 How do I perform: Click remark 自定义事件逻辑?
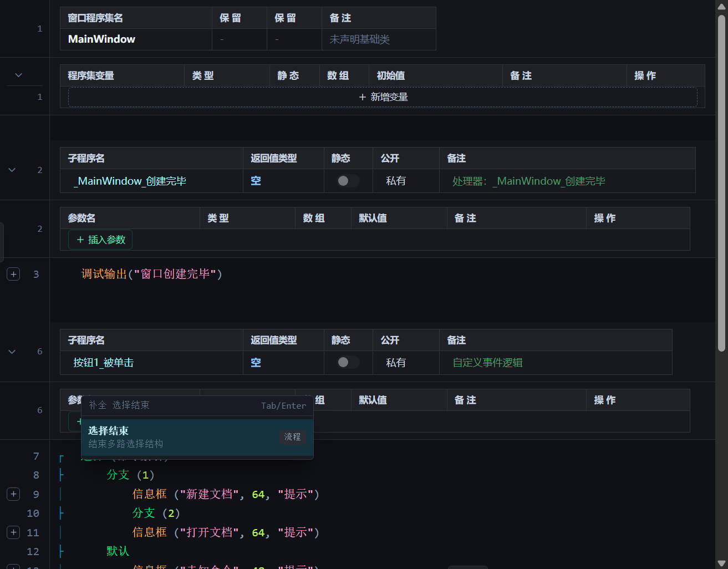point(487,362)
